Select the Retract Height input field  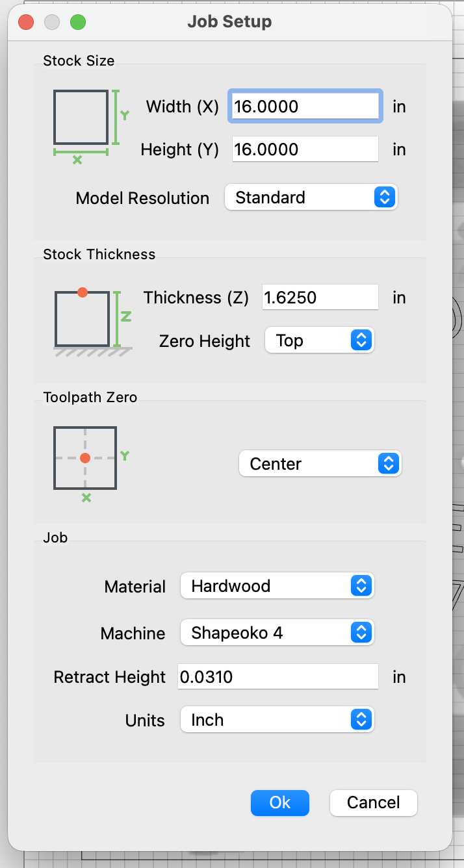pos(278,677)
